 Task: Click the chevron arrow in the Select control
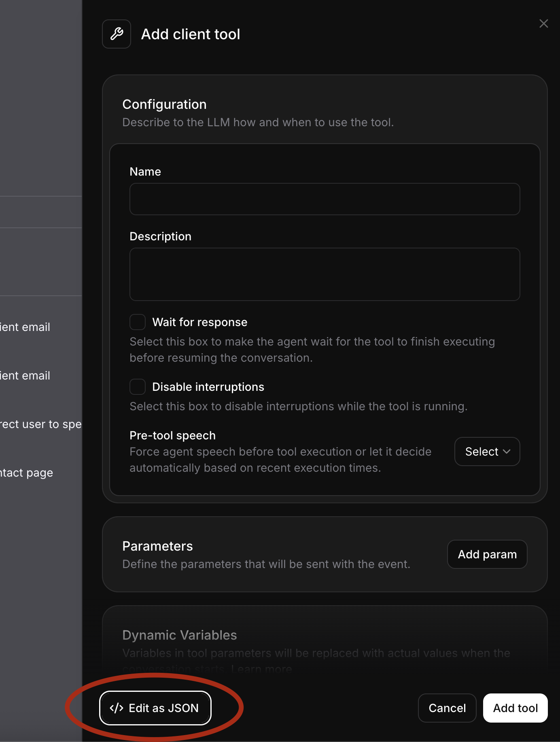tap(507, 452)
